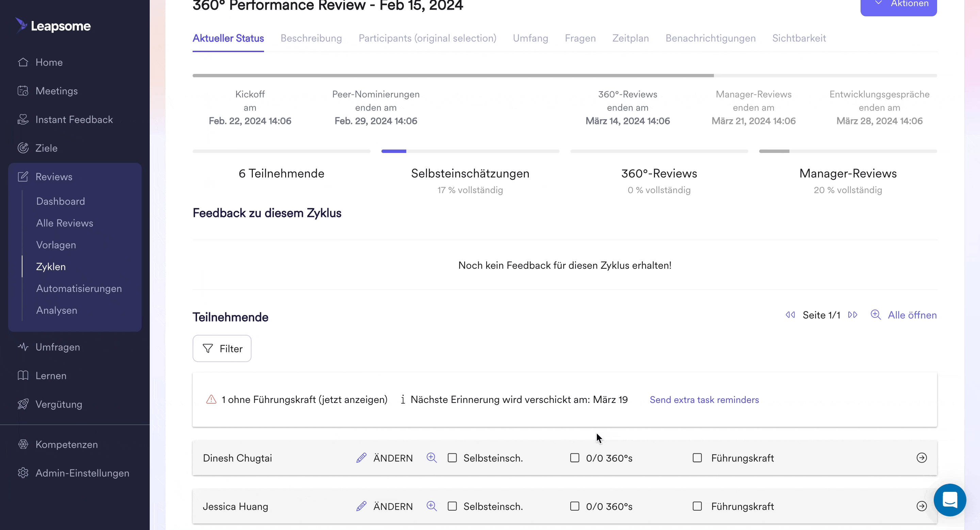This screenshot has height=530, width=980.
Task: Go to next page with double-arrow icon
Action: [852, 315]
